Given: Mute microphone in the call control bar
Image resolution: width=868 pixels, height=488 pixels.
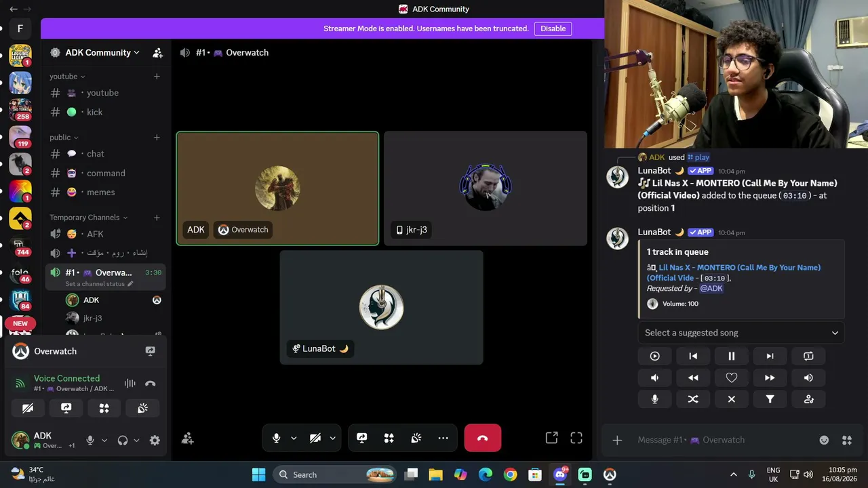Looking at the screenshot, I should (x=276, y=439).
